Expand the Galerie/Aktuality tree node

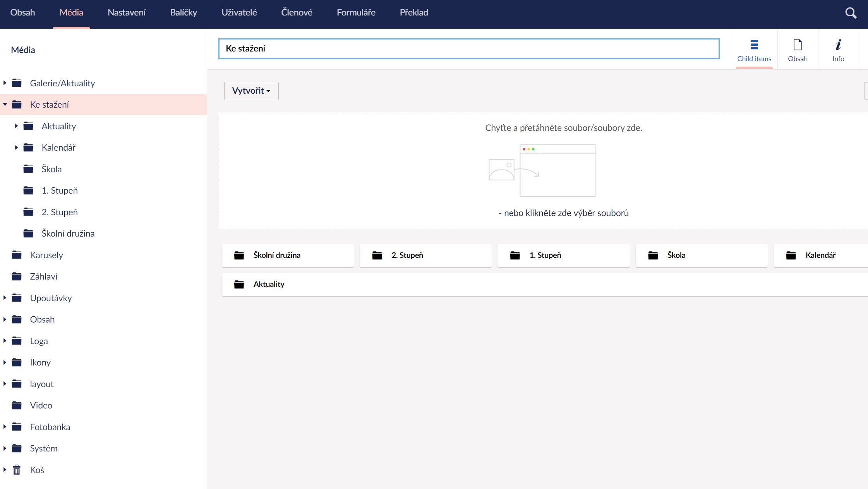[5, 83]
